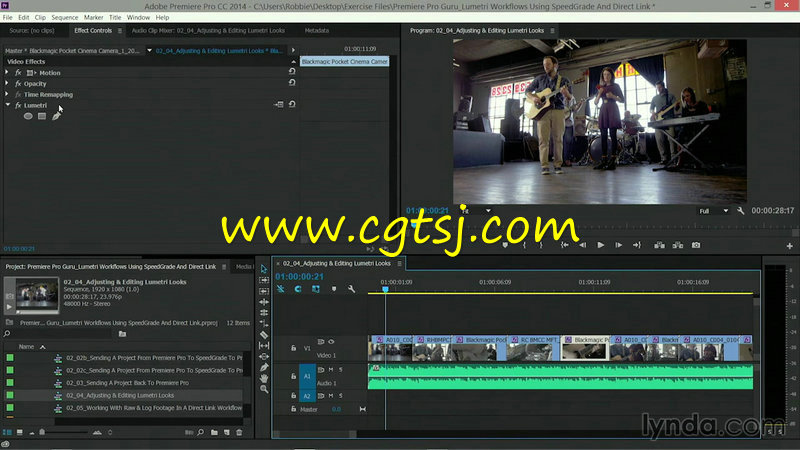Expand the Opacity effect properties
The image size is (800, 450).
(7, 83)
